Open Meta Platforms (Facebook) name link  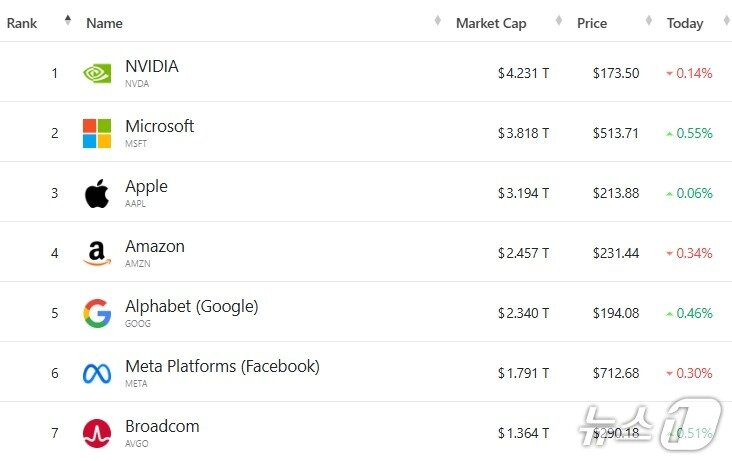tap(222, 367)
